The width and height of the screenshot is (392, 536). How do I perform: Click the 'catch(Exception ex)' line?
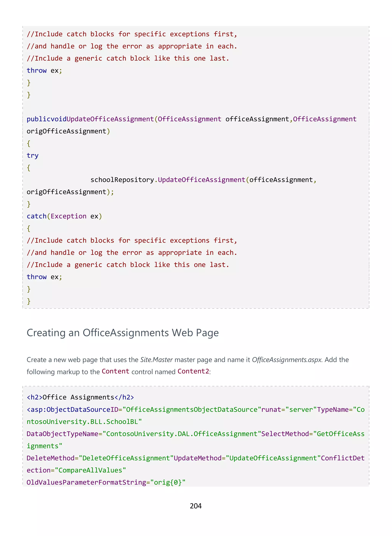64,216
